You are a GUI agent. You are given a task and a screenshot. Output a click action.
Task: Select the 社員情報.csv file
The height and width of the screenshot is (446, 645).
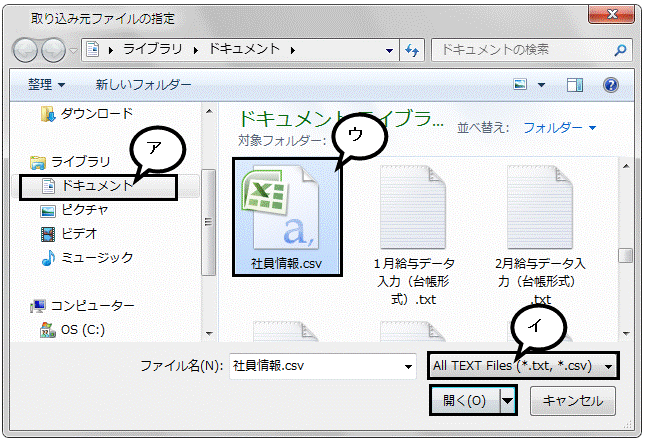coord(287,217)
